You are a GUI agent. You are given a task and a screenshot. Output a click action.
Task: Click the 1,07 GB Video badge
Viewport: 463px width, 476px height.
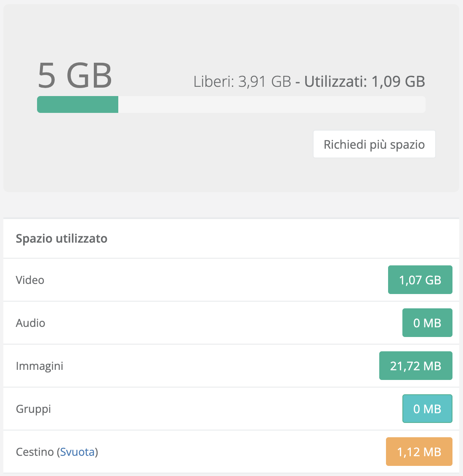pyautogui.click(x=420, y=280)
